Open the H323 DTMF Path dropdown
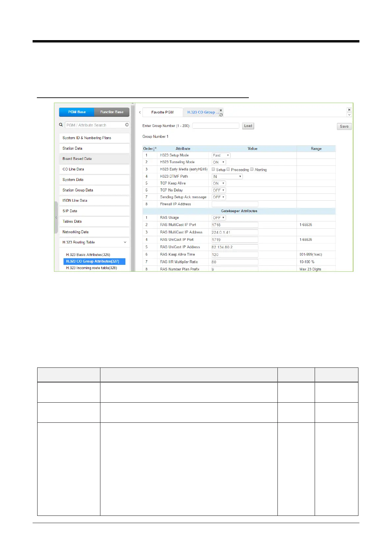This screenshot has width=392, height=554. [x=227, y=177]
